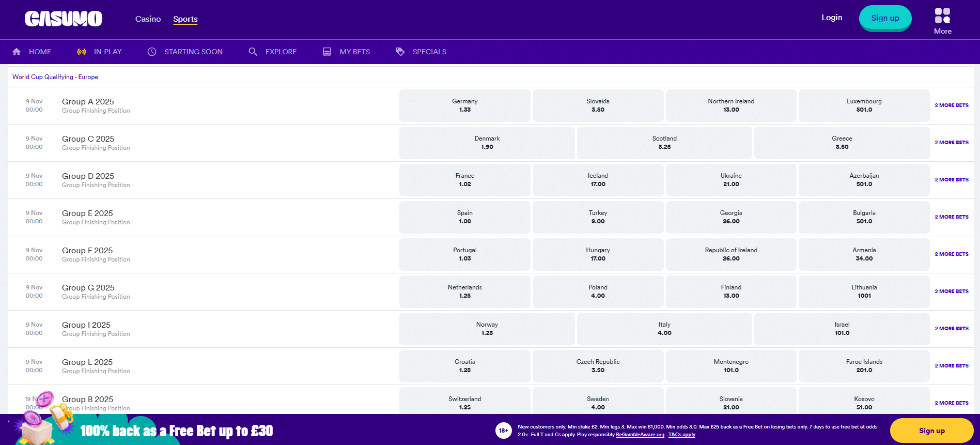This screenshot has height=445, width=980.
Task: Click the Home house icon
Action: coord(17,52)
